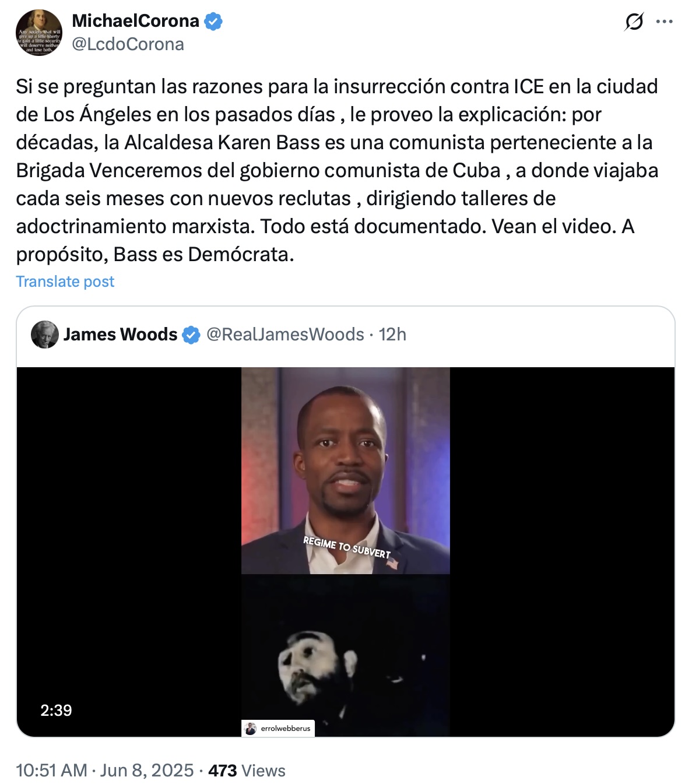
Task: Click the 12h timestamp on quoted post
Action: tap(392, 335)
